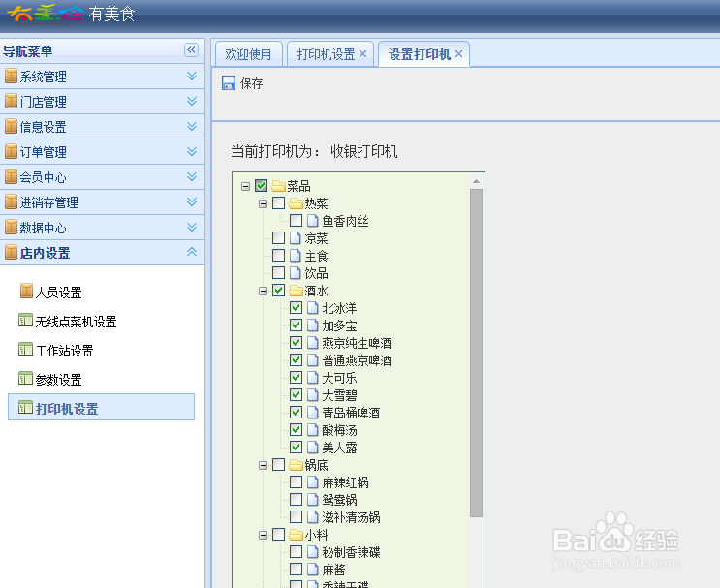The width and height of the screenshot is (720, 588).
Task: Check the 滋补清汤锅 checkbox
Action: click(x=297, y=517)
